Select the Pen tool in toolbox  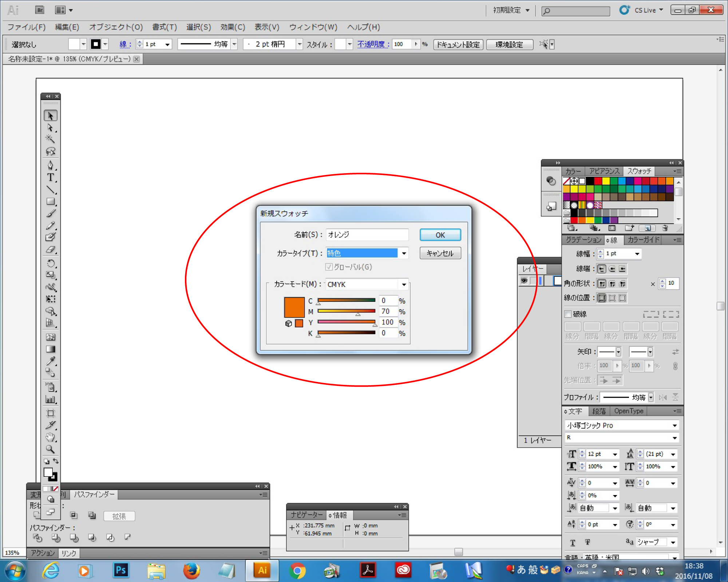pyautogui.click(x=50, y=166)
